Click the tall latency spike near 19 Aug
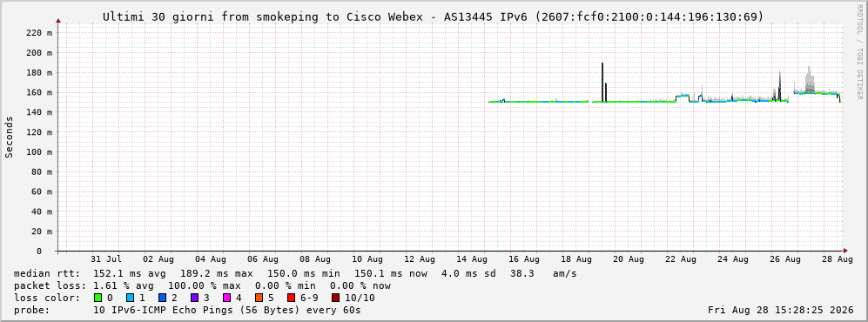The width and height of the screenshot is (868, 322). pyautogui.click(x=602, y=82)
